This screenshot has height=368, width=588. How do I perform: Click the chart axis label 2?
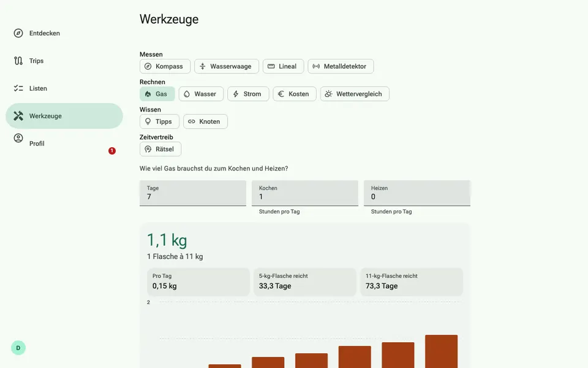pyautogui.click(x=148, y=302)
